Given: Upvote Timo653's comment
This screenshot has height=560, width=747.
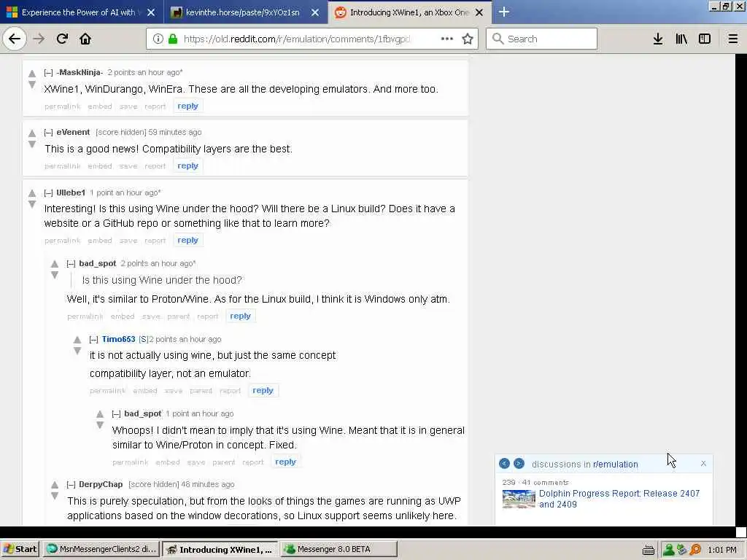Looking at the screenshot, I should 77,340.
